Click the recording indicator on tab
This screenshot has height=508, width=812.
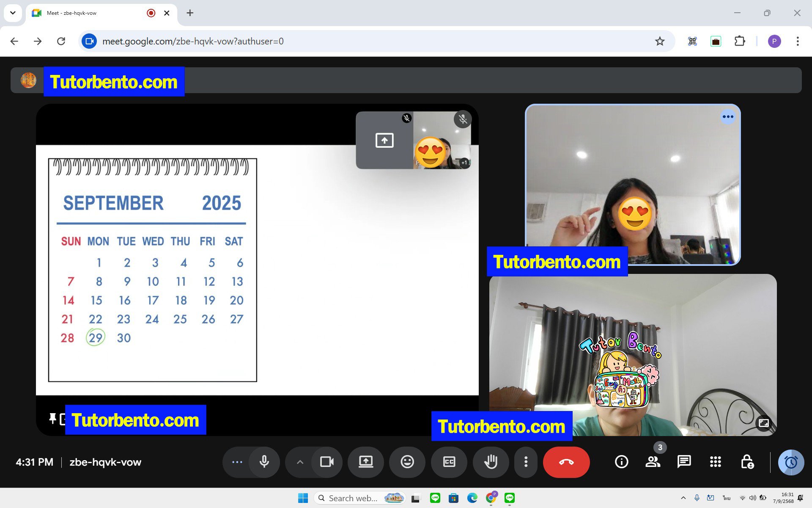[x=151, y=13]
